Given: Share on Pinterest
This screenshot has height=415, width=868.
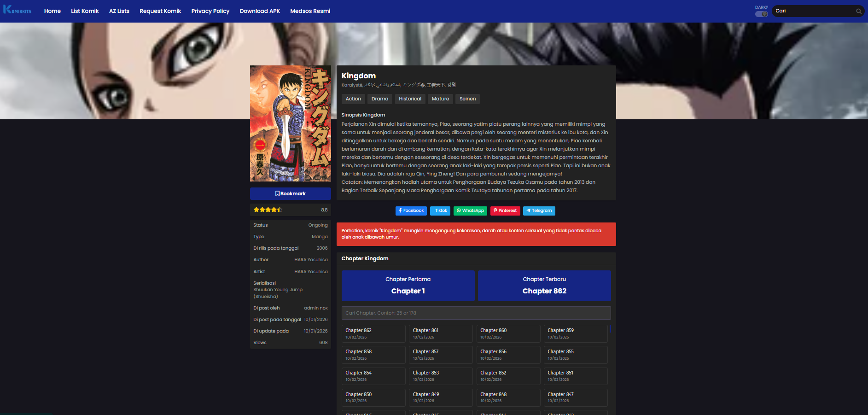Looking at the screenshot, I should (505, 211).
